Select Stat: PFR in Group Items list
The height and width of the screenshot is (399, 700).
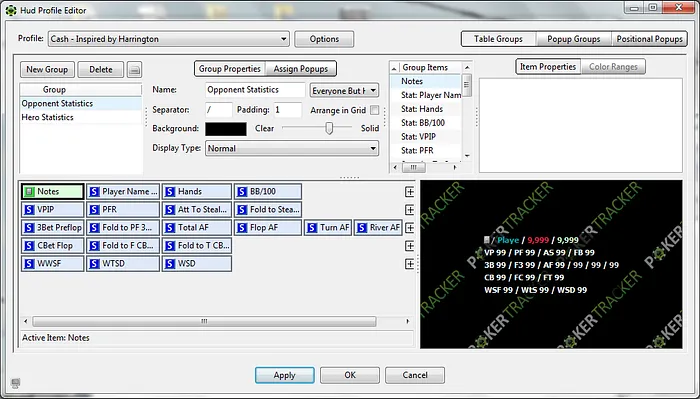(426, 150)
